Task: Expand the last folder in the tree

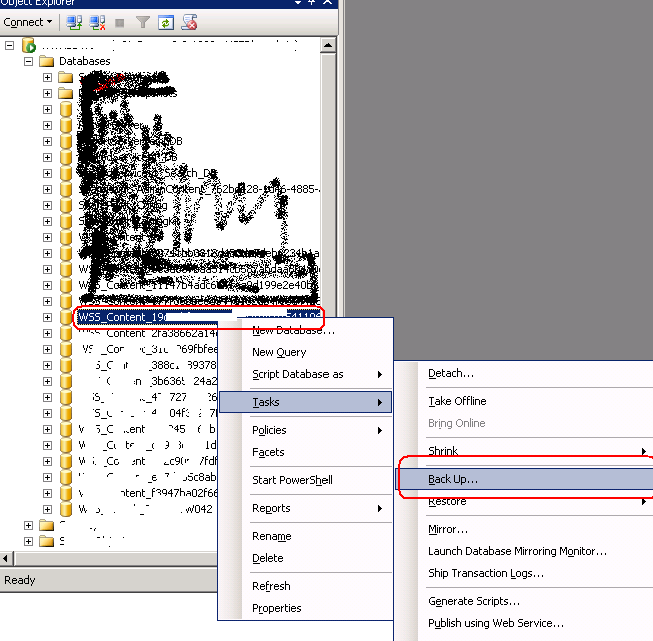Action: point(28,541)
